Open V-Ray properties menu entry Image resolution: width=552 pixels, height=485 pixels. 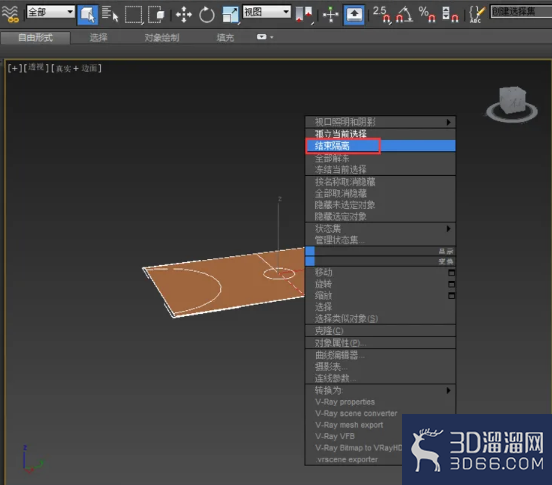point(380,402)
